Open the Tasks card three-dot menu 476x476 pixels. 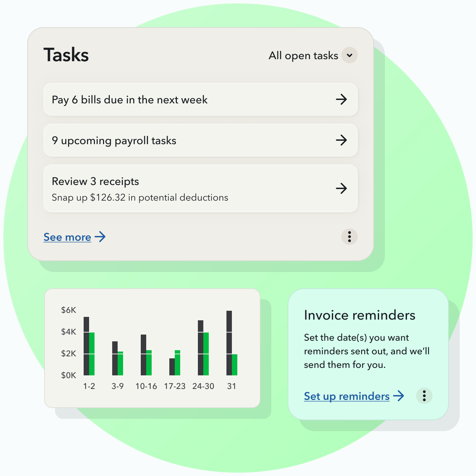(350, 237)
